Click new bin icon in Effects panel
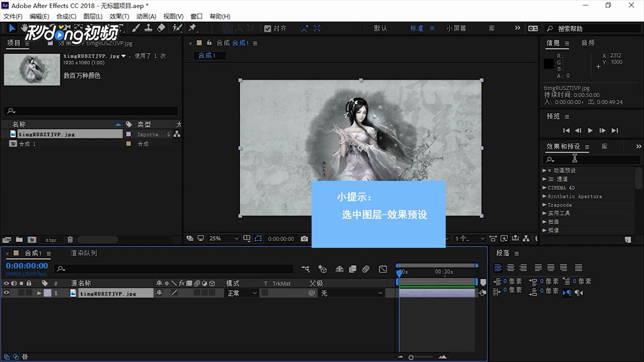 (x=628, y=240)
